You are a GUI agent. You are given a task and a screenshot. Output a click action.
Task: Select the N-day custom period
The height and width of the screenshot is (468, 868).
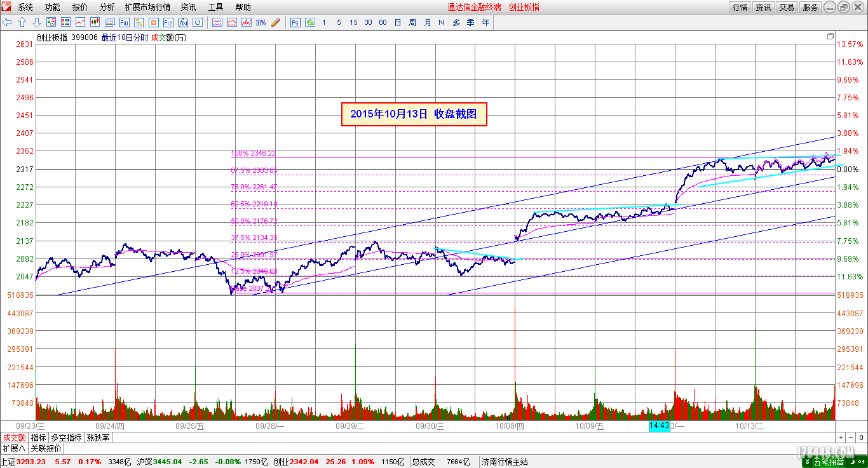441,22
